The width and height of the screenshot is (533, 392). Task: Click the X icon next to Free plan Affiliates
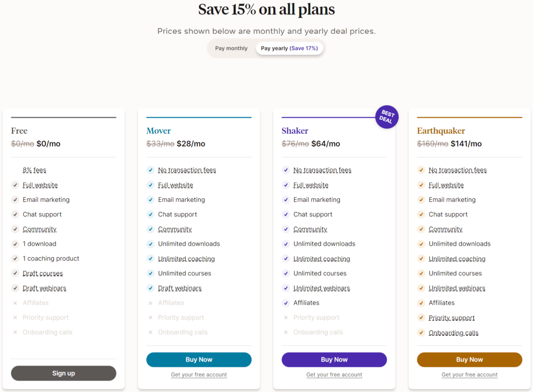15,303
